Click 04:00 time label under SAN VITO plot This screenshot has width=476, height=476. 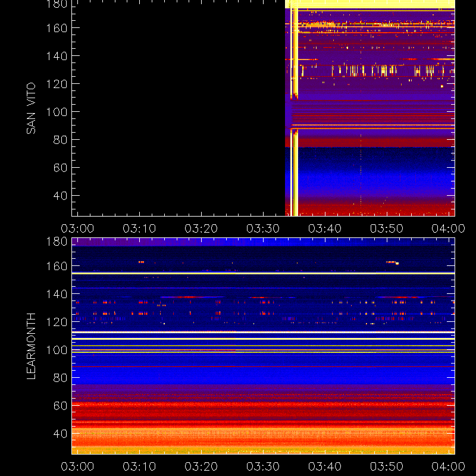tap(449, 228)
